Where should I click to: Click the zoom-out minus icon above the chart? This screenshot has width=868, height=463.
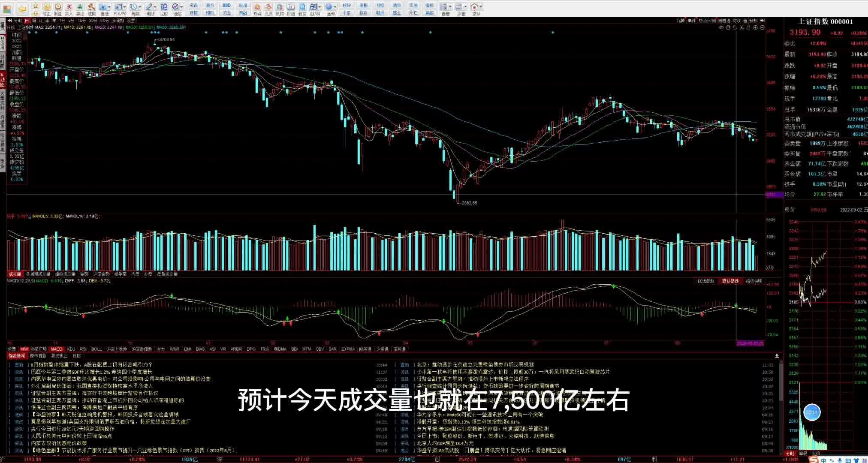[x=762, y=27]
